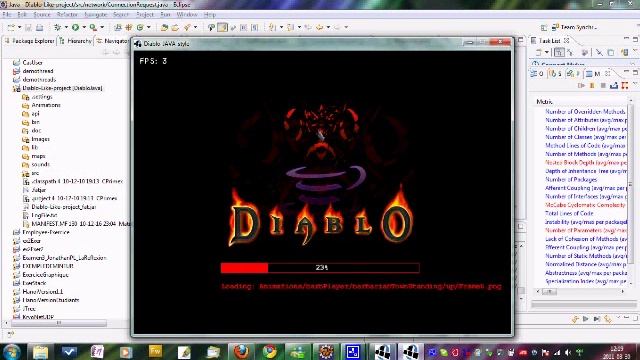Open Google Chrome from the taskbar
640x360 pixels.
[269, 351]
